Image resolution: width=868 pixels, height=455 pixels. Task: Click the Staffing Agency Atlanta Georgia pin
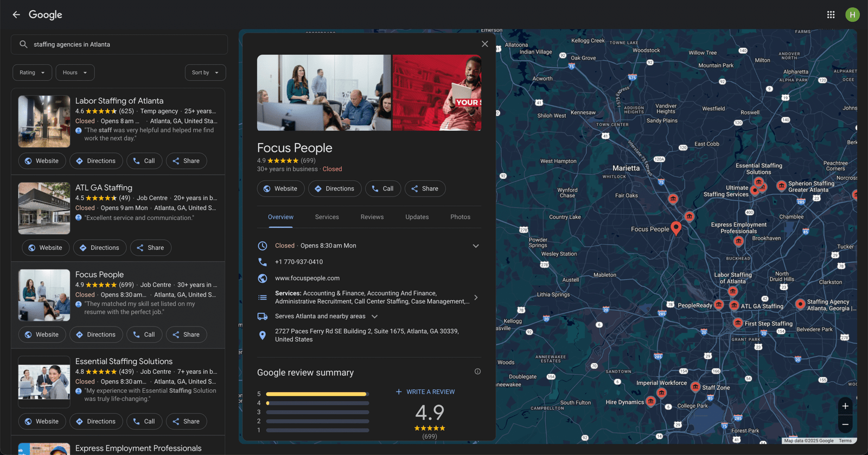click(800, 304)
